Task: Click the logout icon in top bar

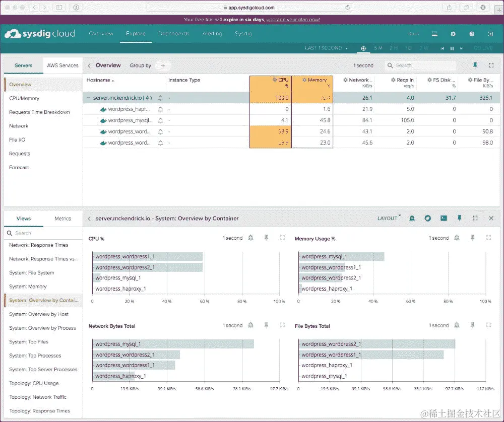Action: [490, 34]
